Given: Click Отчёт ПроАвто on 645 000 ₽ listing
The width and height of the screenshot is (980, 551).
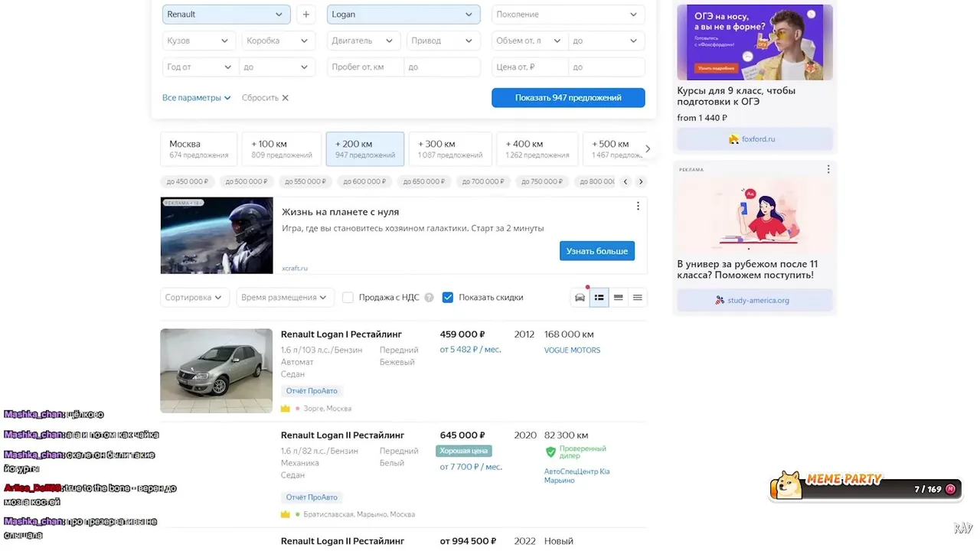Looking at the screenshot, I should (x=312, y=497).
